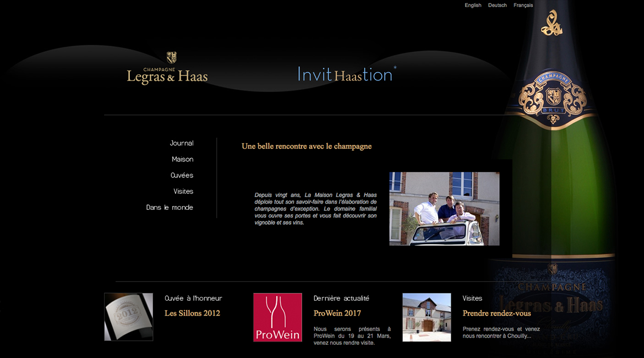644x358 pixels.
Task: Click the Cuvée à l'honneur heading
Action: (x=193, y=299)
